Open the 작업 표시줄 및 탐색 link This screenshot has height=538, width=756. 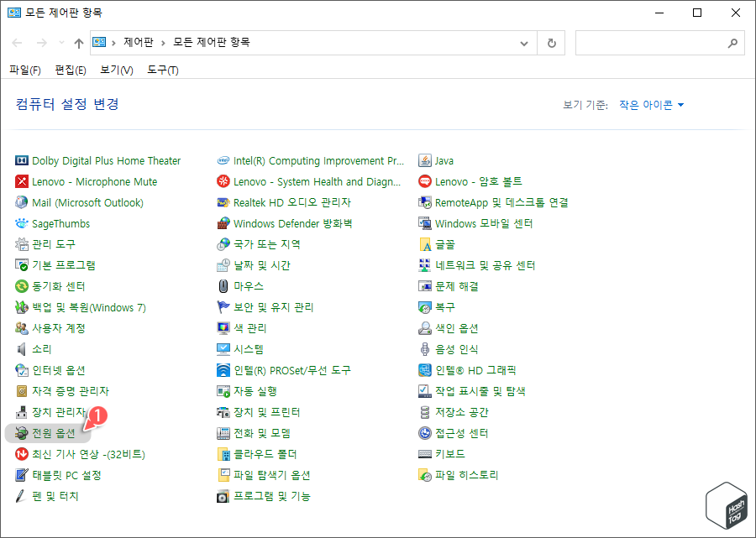[x=480, y=391]
